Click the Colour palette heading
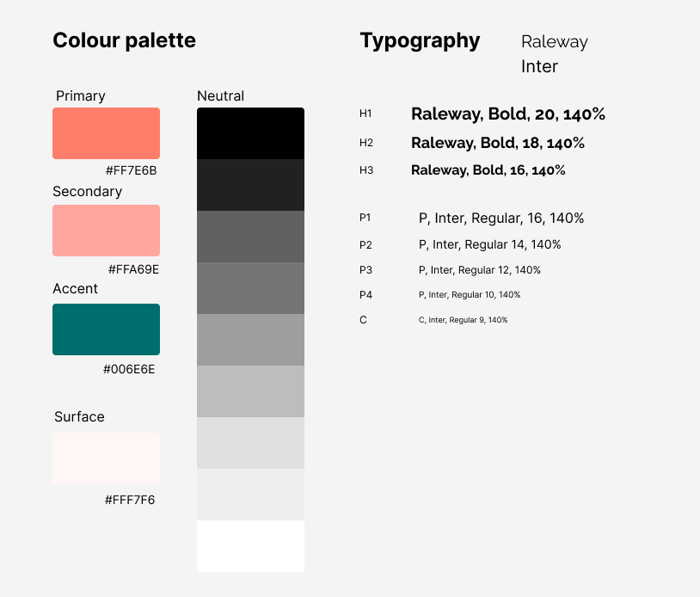 click(124, 40)
